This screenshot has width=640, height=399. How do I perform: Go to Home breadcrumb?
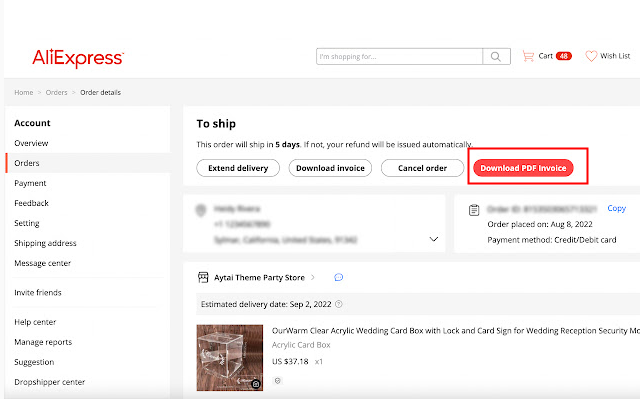coord(24,93)
